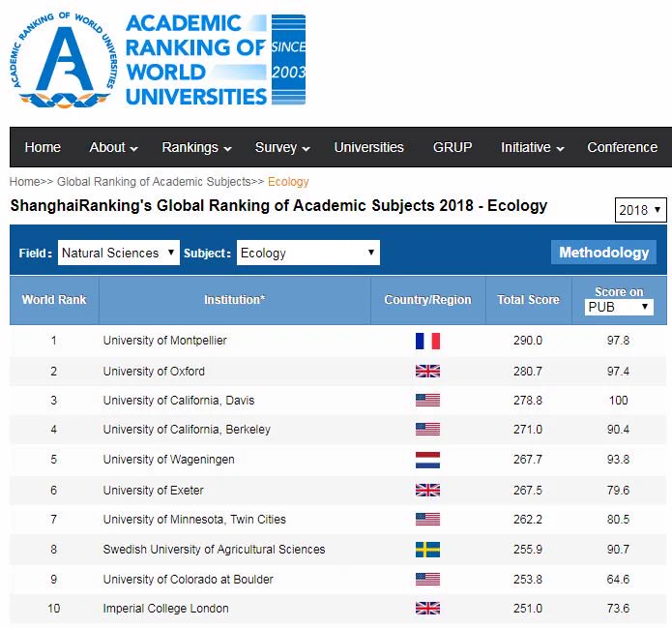Click the US flag for UC Davis
This screenshot has width=672, height=628.
(x=427, y=401)
